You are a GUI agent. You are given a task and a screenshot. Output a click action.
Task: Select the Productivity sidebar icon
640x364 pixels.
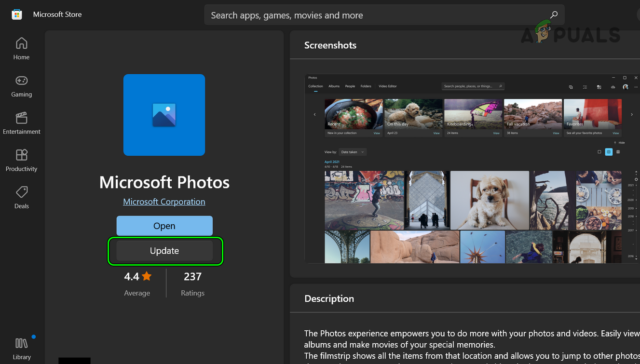click(x=21, y=161)
